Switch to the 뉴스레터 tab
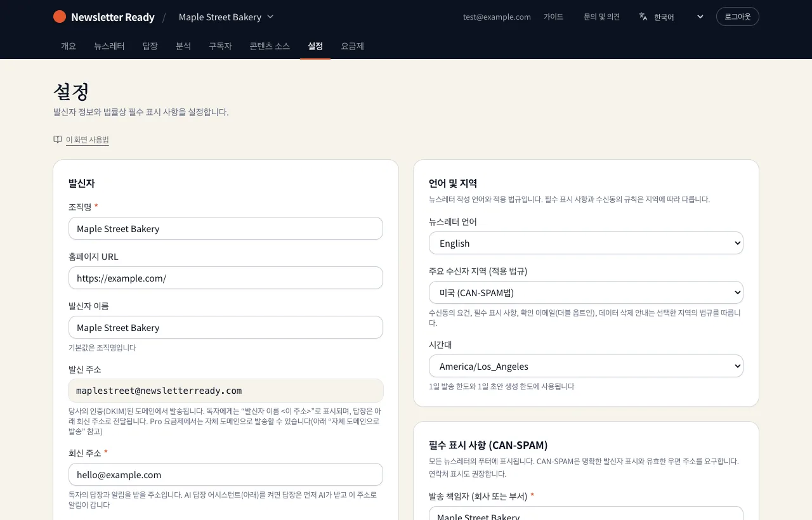812x520 pixels. pos(109,46)
